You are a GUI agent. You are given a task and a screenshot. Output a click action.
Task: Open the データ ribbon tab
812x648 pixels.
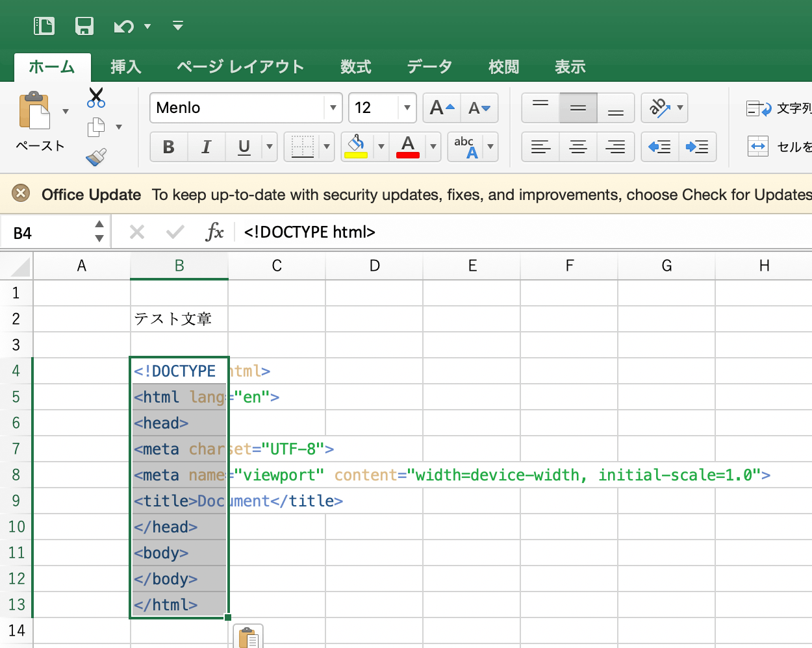coord(429,67)
